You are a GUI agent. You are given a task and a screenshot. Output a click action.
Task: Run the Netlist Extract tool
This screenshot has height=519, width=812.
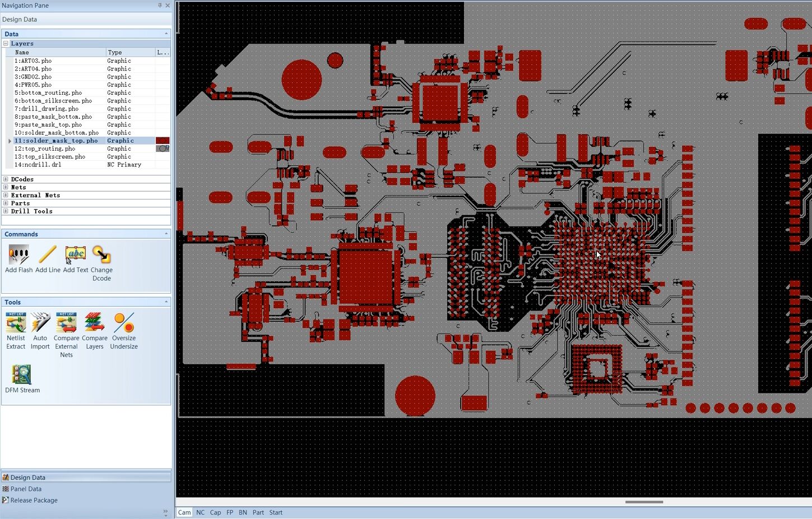coord(16,331)
